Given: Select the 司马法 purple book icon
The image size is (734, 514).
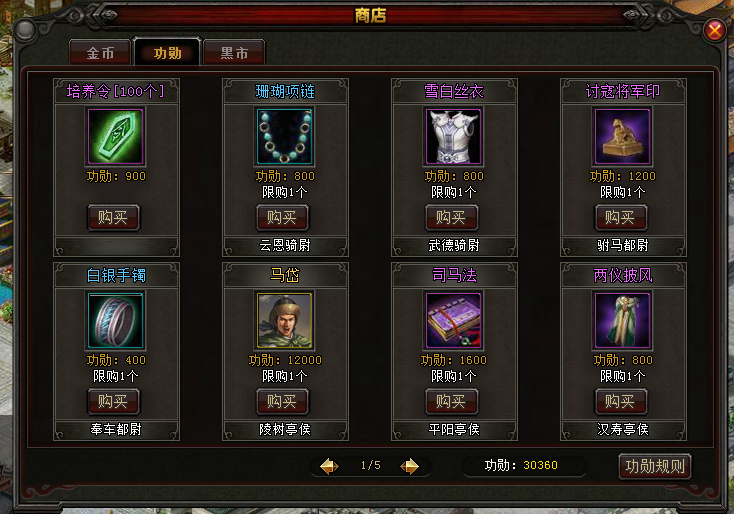Looking at the screenshot, I should (x=454, y=320).
